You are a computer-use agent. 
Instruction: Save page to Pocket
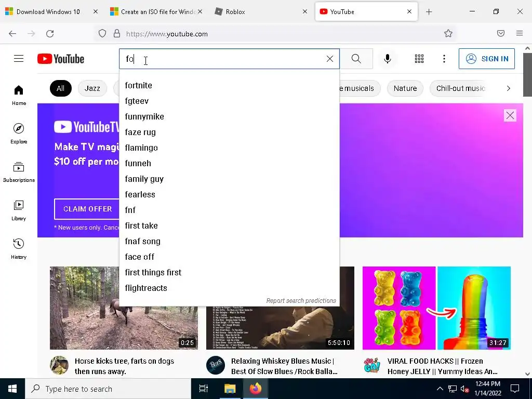point(501,33)
